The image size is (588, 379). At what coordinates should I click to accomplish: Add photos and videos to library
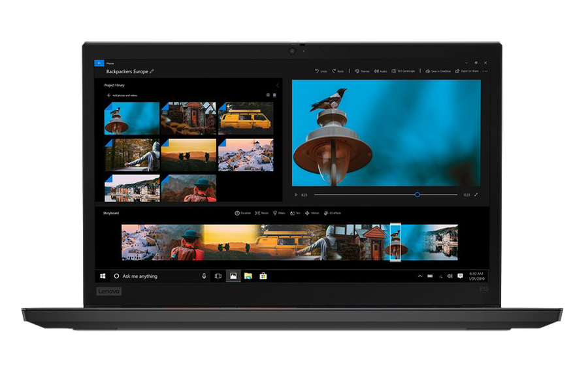click(x=122, y=95)
